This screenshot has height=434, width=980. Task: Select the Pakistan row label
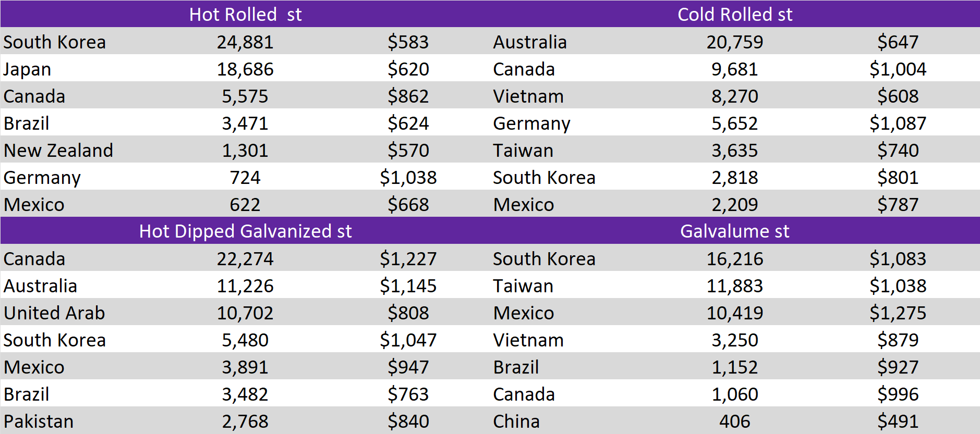(39, 421)
